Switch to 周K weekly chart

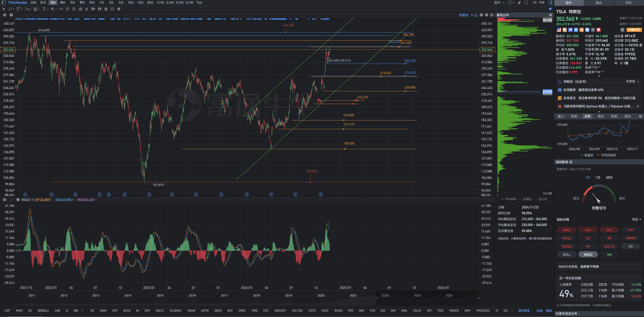[63, 2]
